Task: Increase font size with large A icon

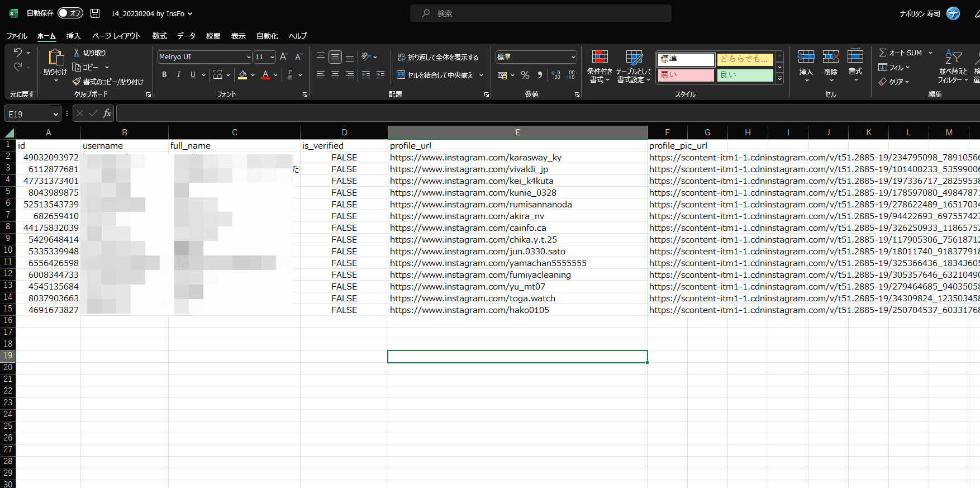Action: [284, 57]
